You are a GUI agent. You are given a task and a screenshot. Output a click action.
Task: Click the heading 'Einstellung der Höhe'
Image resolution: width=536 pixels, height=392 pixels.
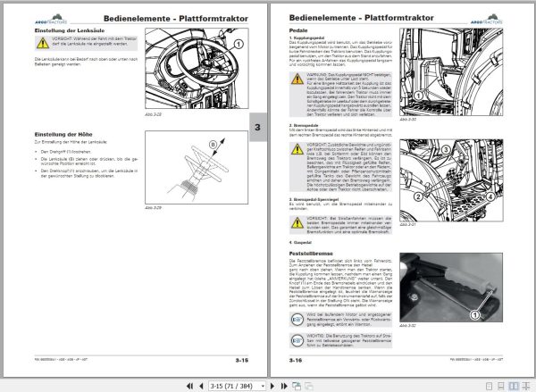point(63,134)
